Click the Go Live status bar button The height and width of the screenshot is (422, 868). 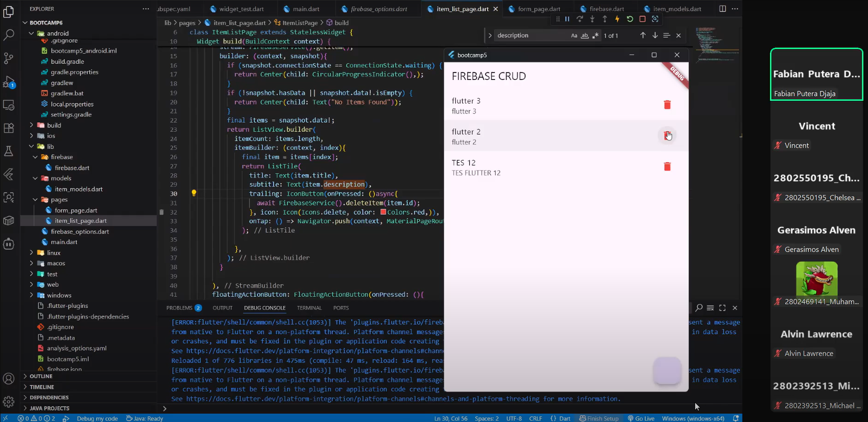click(x=641, y=418)
